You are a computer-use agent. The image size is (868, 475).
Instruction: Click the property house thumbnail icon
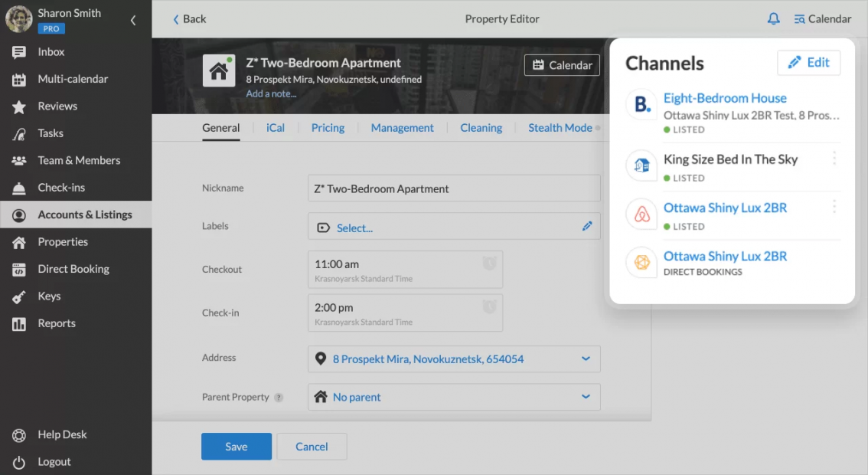coord(219,70)
